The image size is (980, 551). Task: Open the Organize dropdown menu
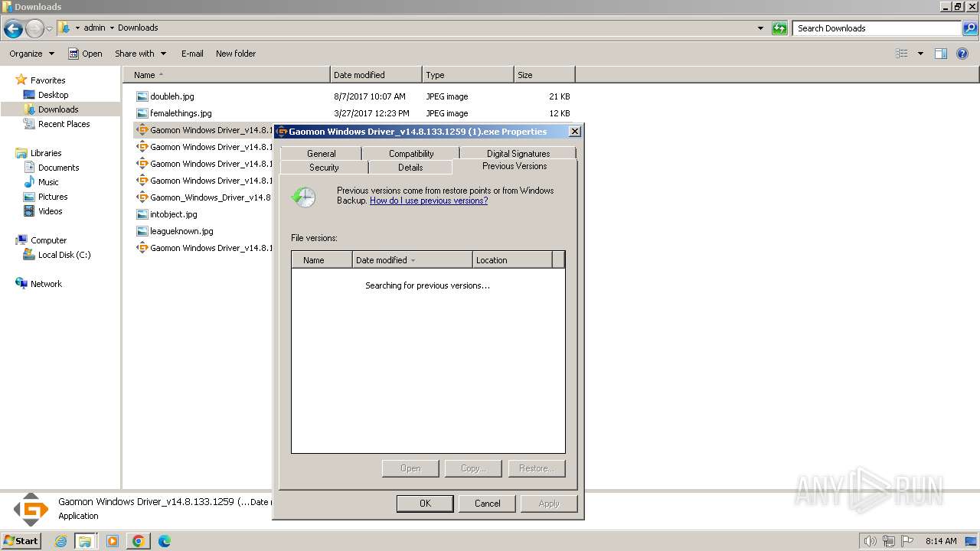pyautogui.click(x=31, y=54)
